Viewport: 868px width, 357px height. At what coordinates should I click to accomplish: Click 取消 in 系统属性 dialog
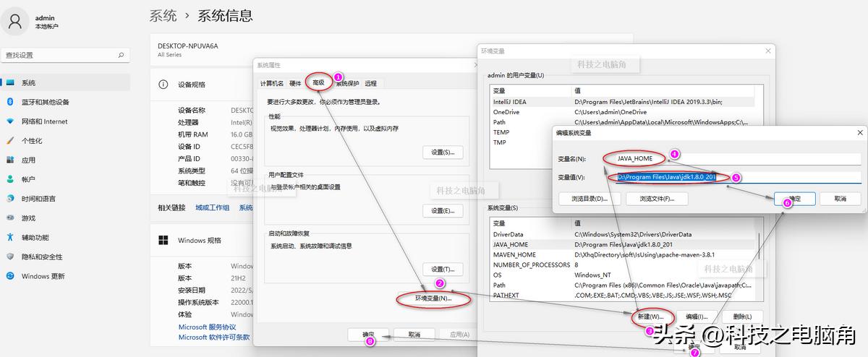[x=414, y=335]
